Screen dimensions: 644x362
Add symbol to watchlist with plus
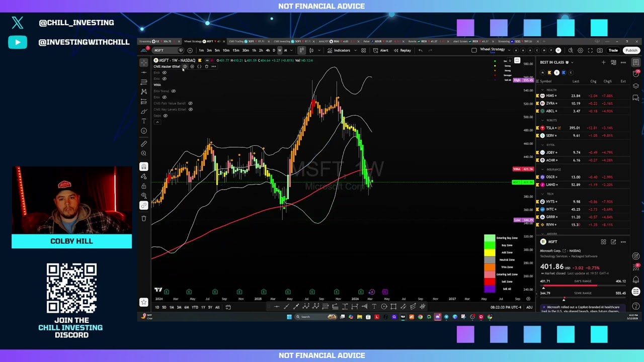(604, 62)
